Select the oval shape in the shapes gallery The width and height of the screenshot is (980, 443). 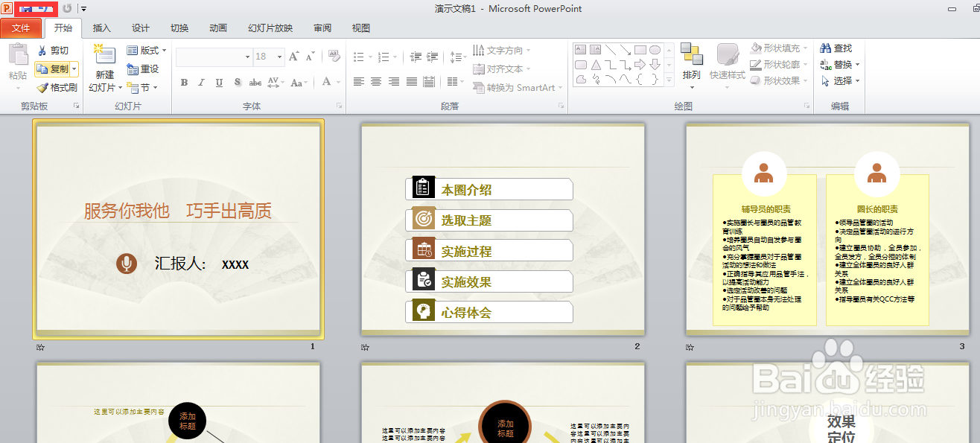[655, 50]
